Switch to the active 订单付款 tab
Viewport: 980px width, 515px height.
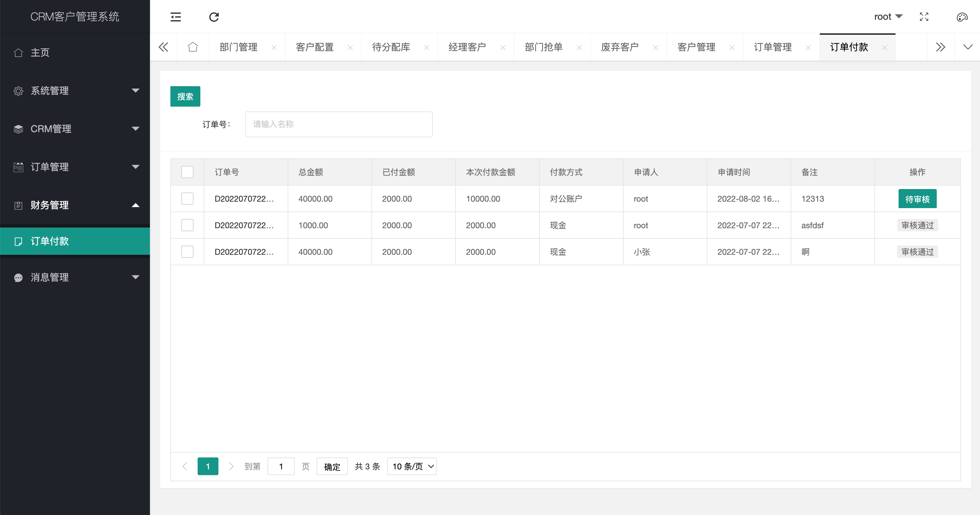849,47
